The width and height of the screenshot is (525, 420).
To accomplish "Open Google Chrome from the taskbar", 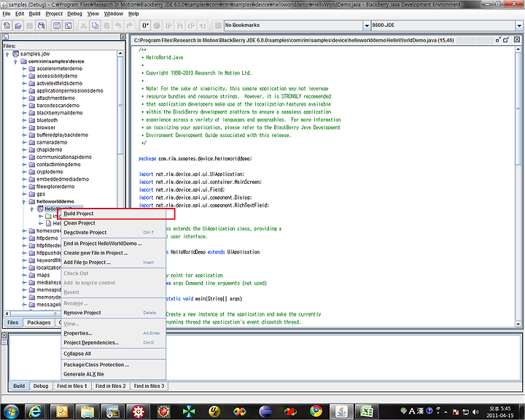I will [x=316, y=411].
